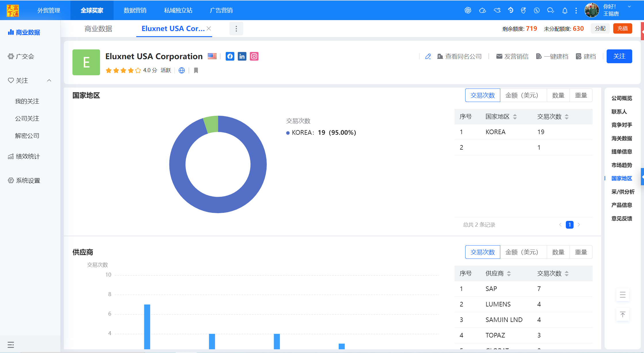
Task: Collapse the sidebar using the bottom-left menu icon
Action: click(x=11, y=345)
